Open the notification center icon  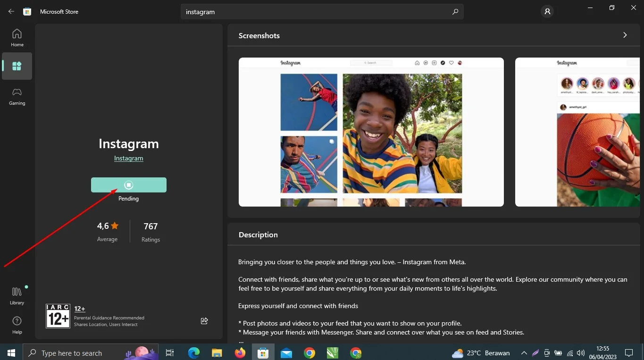pos(629,353)
